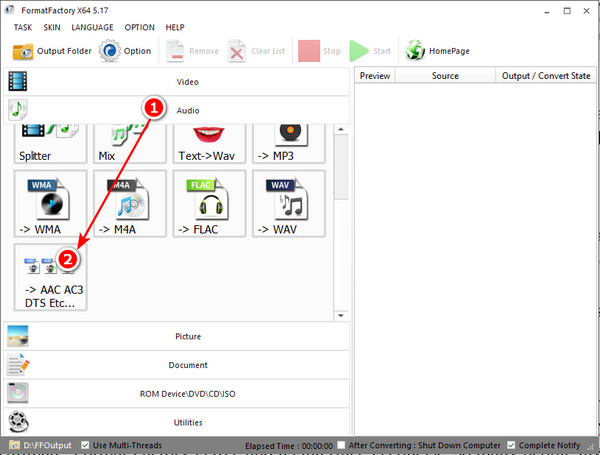Select the Splitter audio tool
600x455 pixels.
tap(51, 144)
